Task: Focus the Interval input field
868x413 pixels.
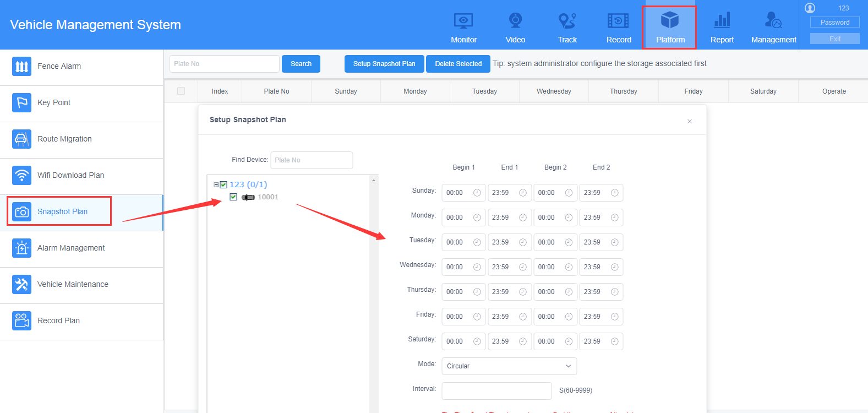Action: [x=496, y=391]
